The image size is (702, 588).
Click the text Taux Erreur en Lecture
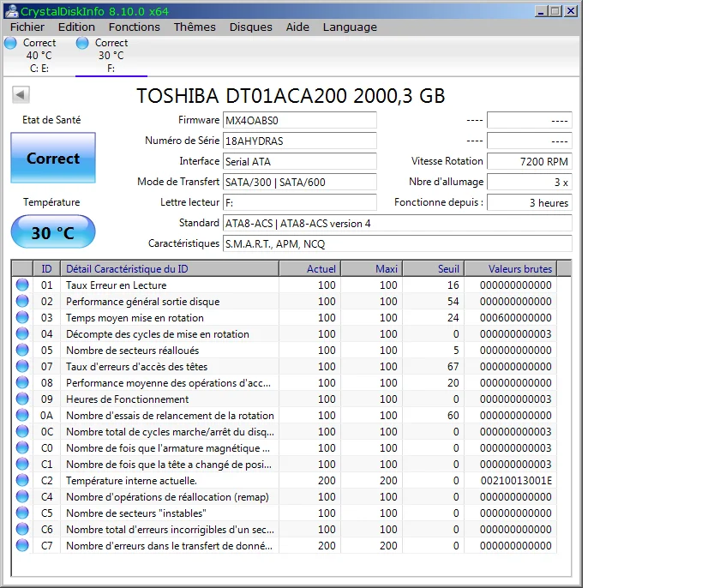(x=117, y=285)
